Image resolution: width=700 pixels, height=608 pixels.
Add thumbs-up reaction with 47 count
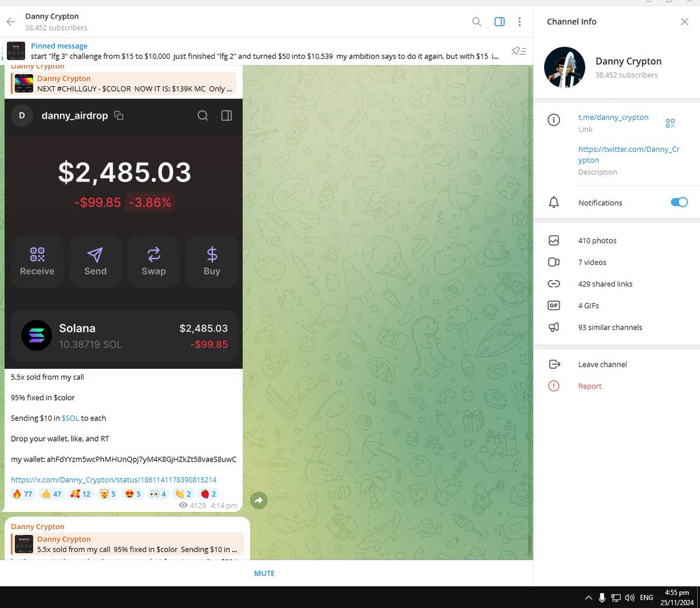[51, 494]
